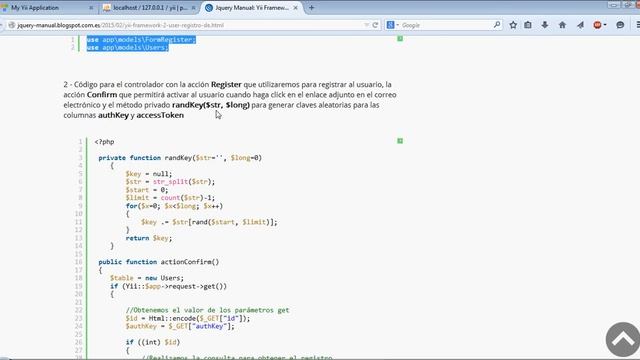Click the //Obtenemos el valor comment line
Image resolution: width=640 pixels, height=360 pixels.
coord(207,310)
